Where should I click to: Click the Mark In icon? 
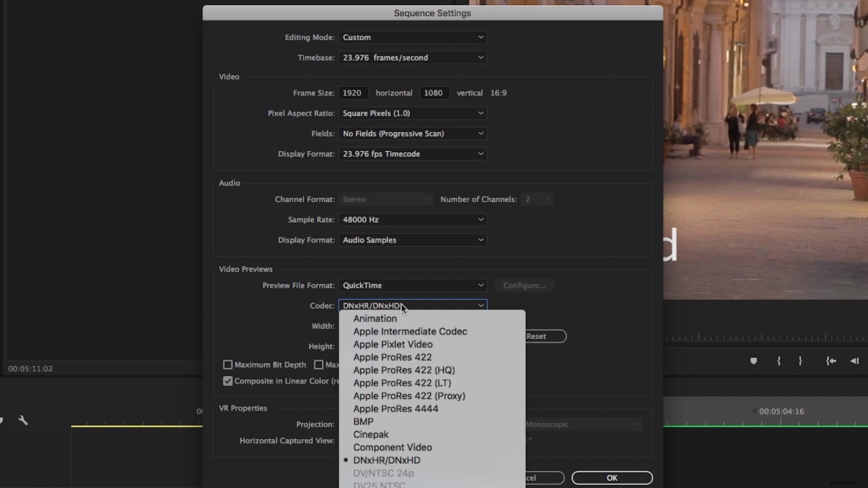pyautogui.click(x=779, y=361)
